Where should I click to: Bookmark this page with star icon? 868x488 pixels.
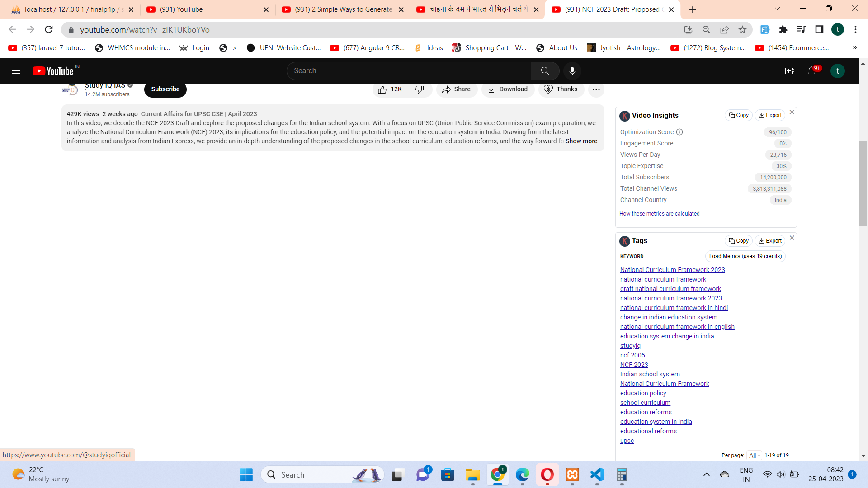pyautogui.click(x=742, y=30)
